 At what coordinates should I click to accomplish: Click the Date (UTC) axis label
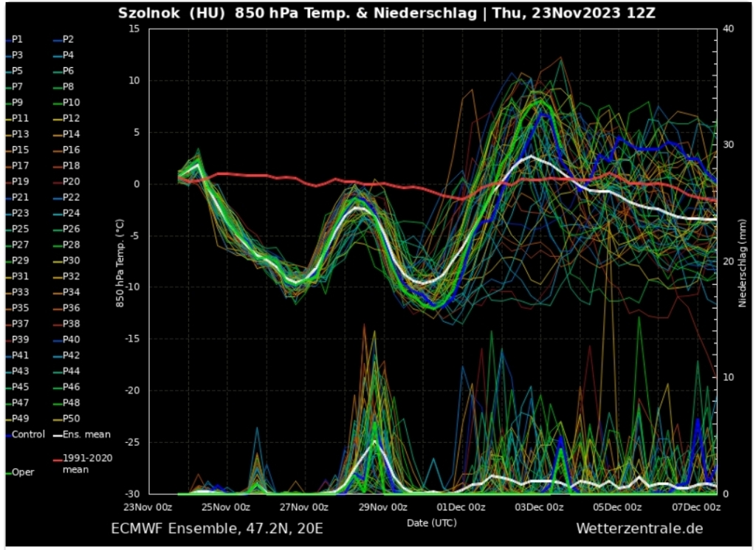point(431,522)
